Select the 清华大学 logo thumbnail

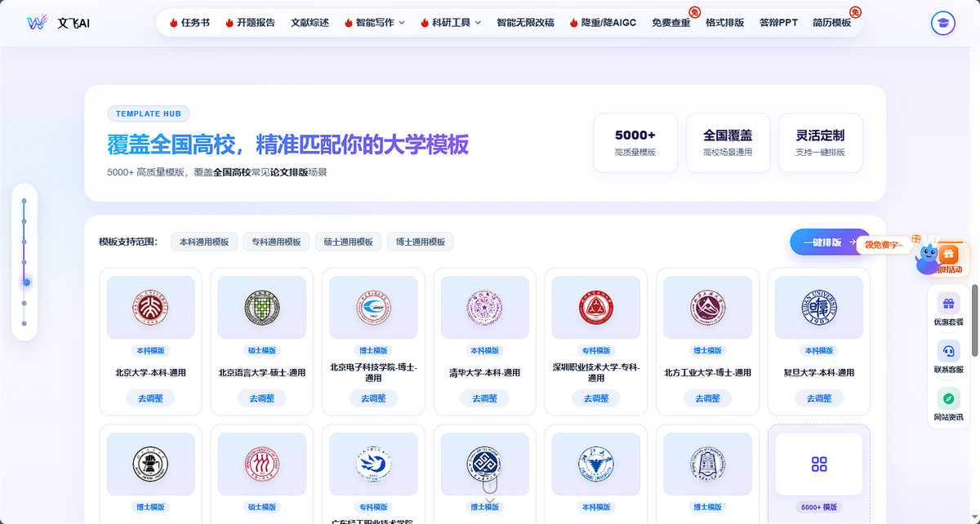pos(485,307)
